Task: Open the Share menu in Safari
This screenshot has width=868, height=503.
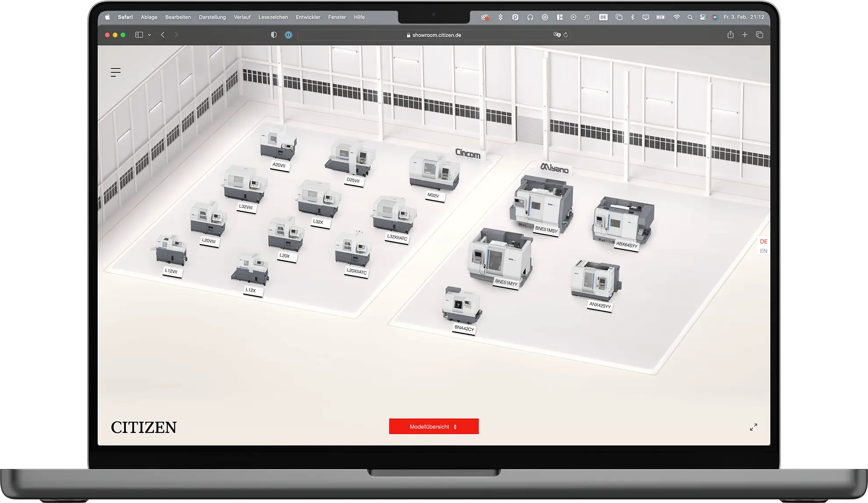Action: tap(730, 34)
